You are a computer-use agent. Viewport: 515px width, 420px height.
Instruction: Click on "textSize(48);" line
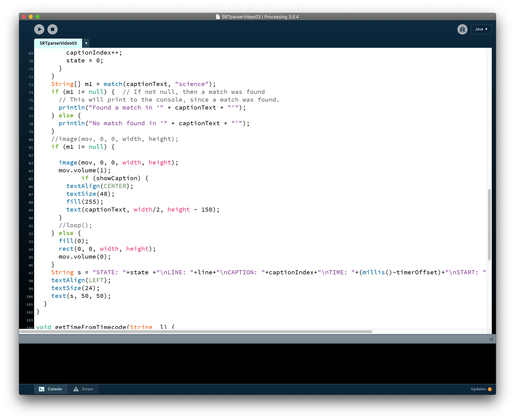[90, 194]
